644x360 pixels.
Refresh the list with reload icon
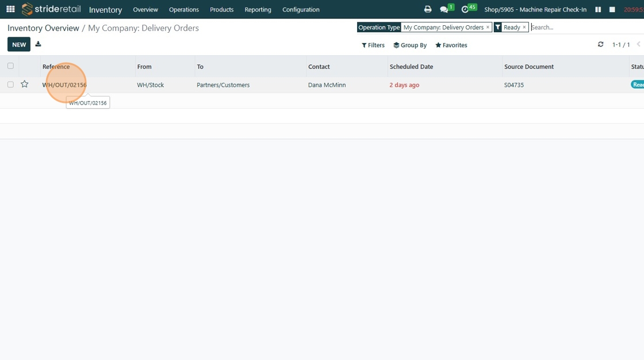pyautogui.click(x=600, y=44)
